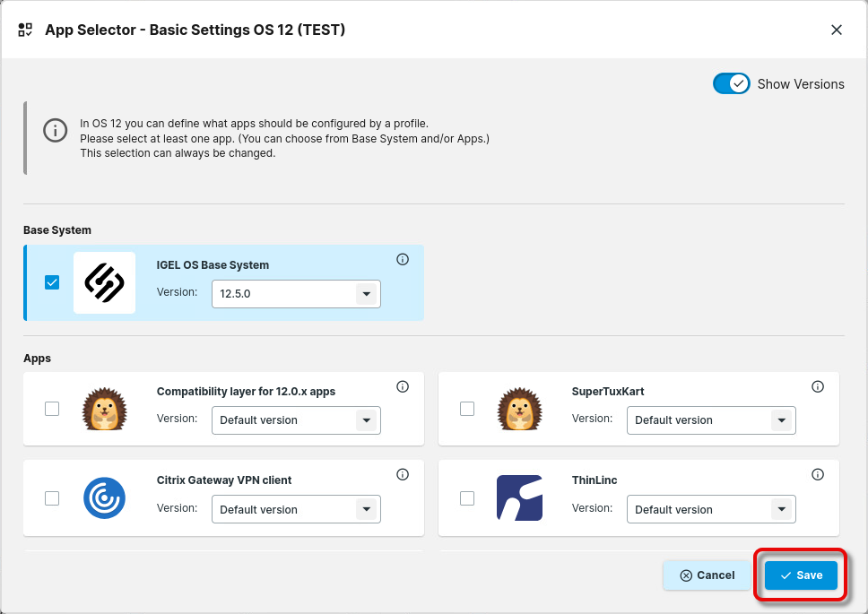This screenshot has width=868, height=614.
Task: Close the App Selector dialog
Action: point(837,30)
